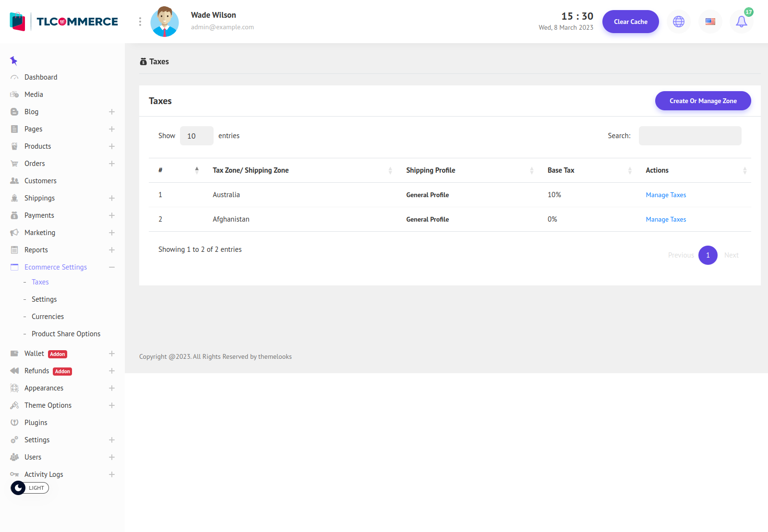Go to Dashboard in the sidebar

(x=41, y=77)
